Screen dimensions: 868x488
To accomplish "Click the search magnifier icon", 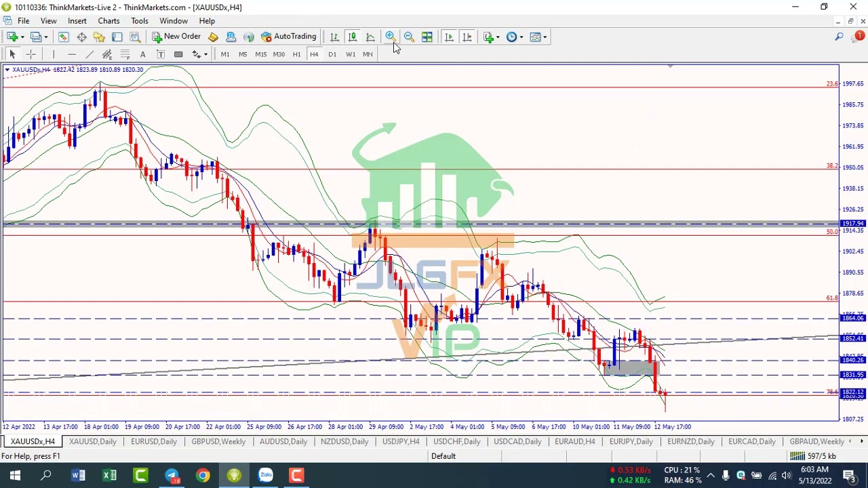I will [839, 37].
